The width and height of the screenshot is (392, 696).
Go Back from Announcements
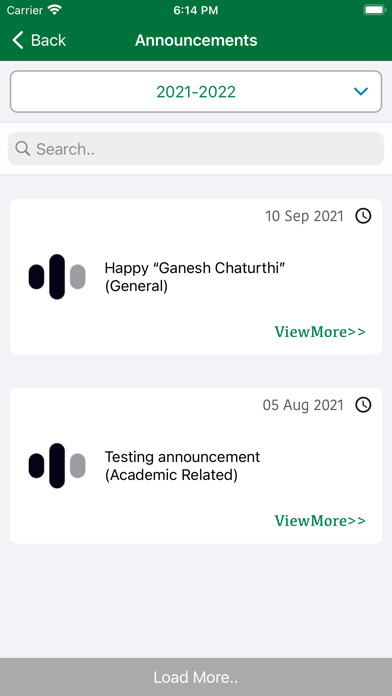tap(39, 40)
